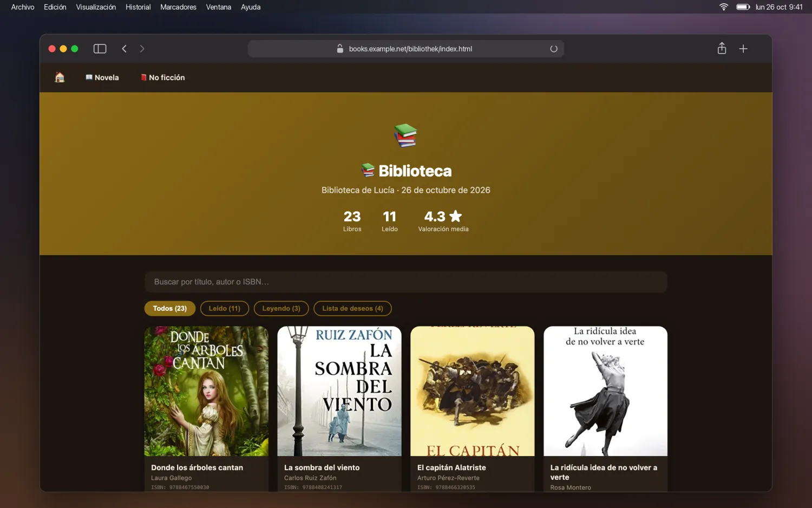Click the menu bar date and time
Screen dimensions: 812x508
click(779, 7)
